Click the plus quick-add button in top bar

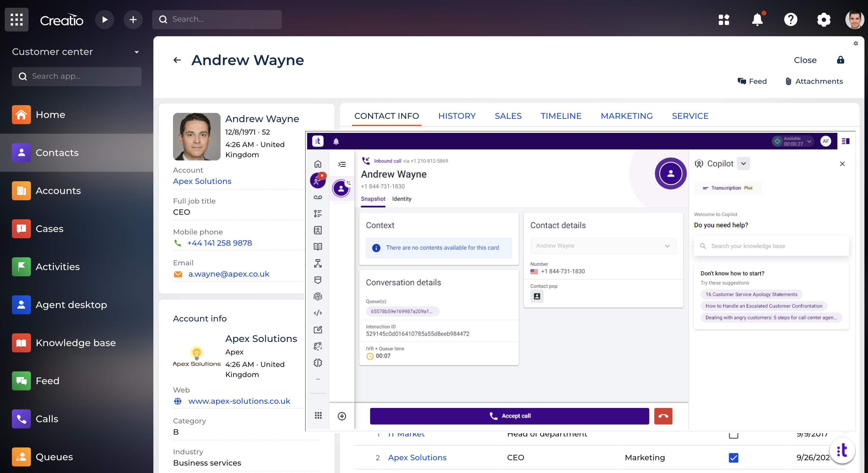coord(133,20)
